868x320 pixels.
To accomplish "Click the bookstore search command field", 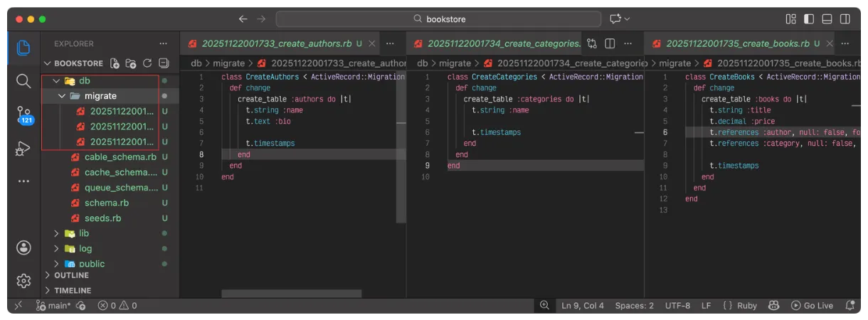I will point(438,19).
